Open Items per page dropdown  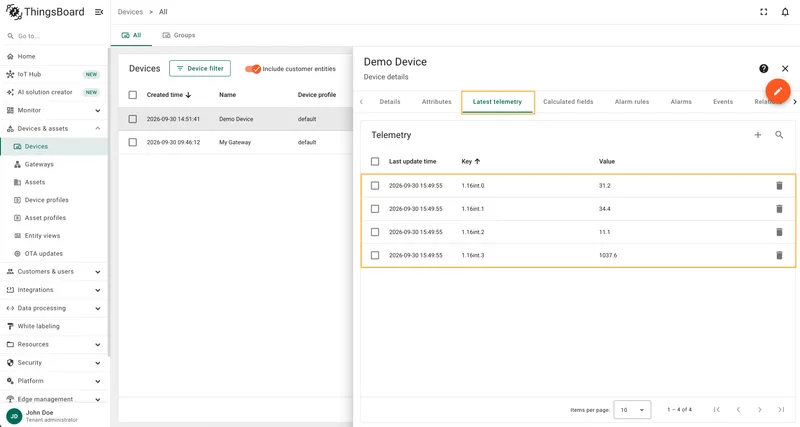(x=632, y=410)
